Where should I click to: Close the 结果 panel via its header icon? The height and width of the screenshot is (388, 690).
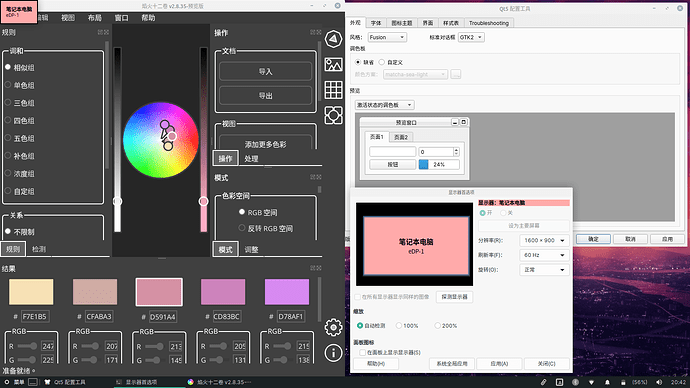319,268
